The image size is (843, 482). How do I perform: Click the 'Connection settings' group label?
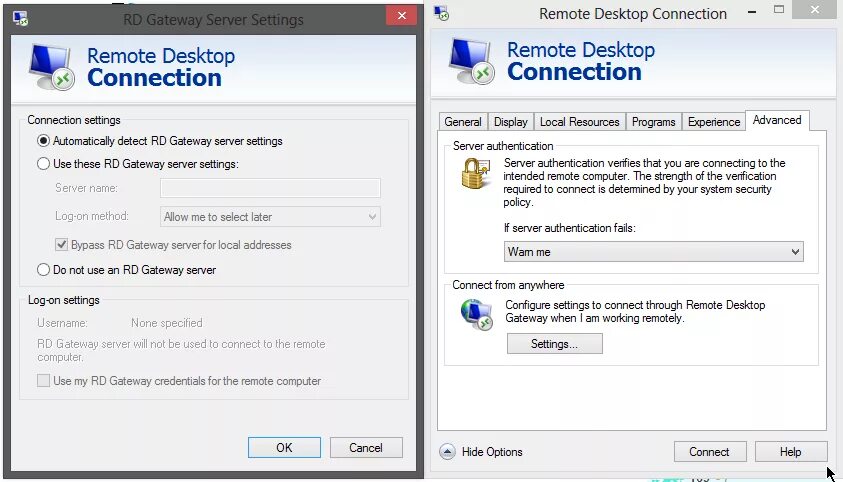(x=74, y=120)
